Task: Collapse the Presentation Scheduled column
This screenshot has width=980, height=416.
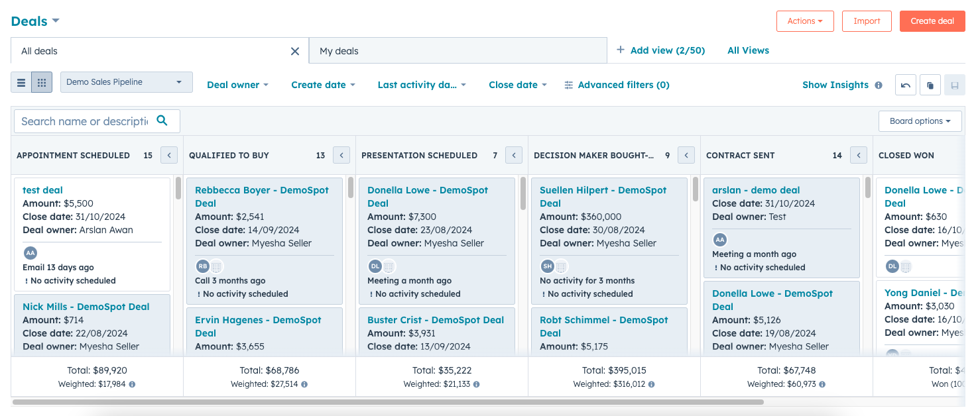Action: (x=514, y=155)
